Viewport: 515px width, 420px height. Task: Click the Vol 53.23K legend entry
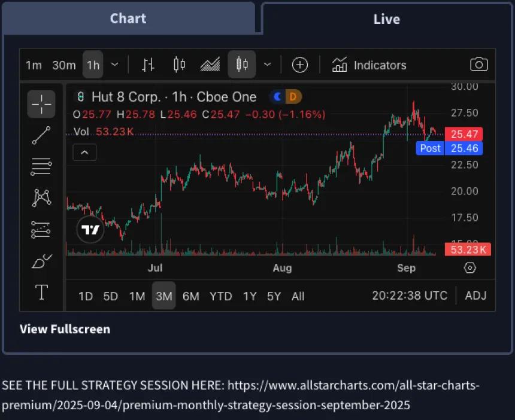[104, 132]
